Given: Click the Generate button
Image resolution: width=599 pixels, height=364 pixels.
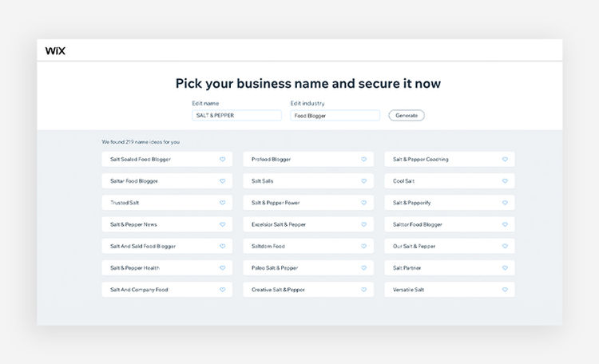Looking at the screenshot, I should click(x=407, y=116).
